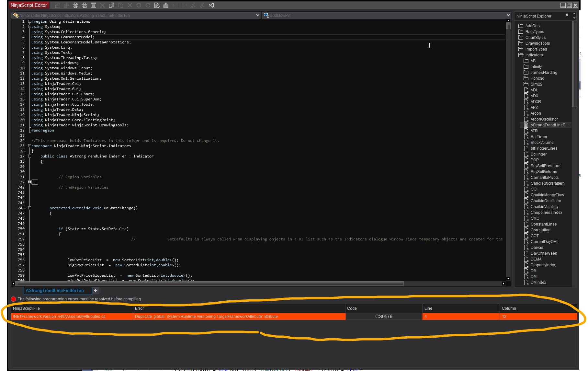This screenshot has width=588, height=371.
Task: Click the Explorer panel scroll-up arrow
Action: [574, 14]
